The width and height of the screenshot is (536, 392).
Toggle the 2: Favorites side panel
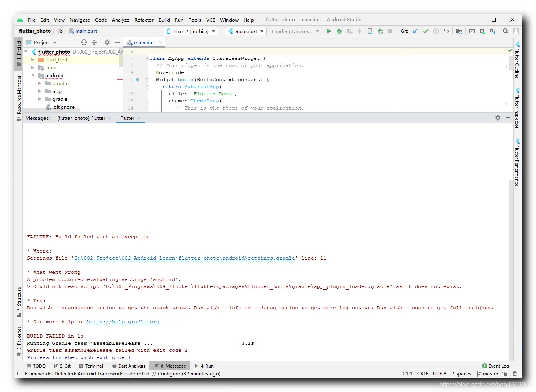pyautogui.click(x=19, y=341)
